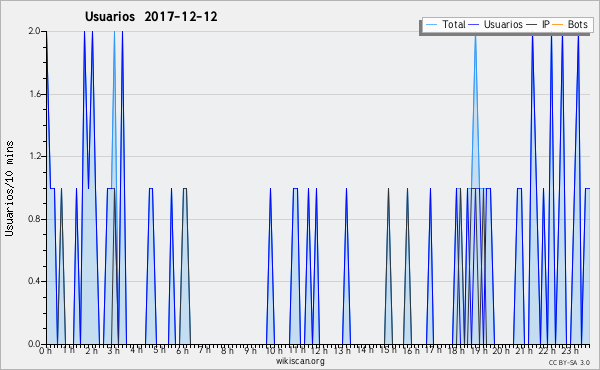The image size is (600, 370).
Task: Click the '0 h' x-axis label
Action: [x=46, y=350]
